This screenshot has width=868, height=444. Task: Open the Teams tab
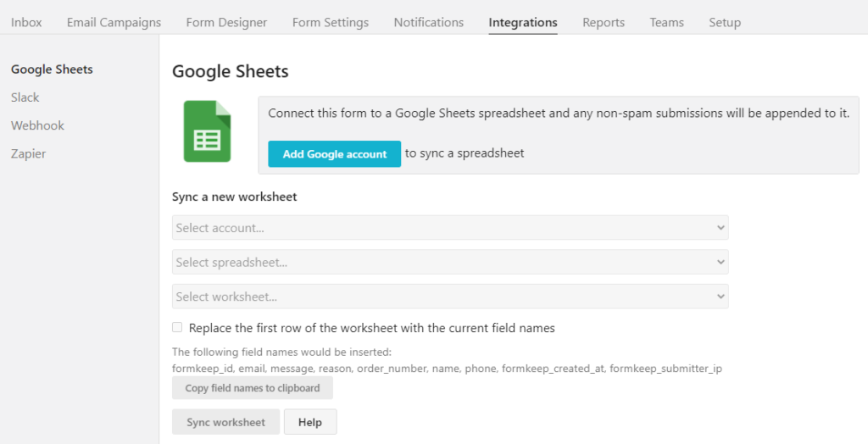pos(666,22)
